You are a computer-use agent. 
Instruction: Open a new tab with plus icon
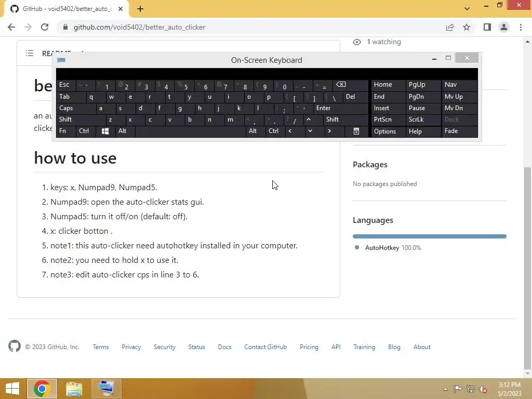point(140,9)
